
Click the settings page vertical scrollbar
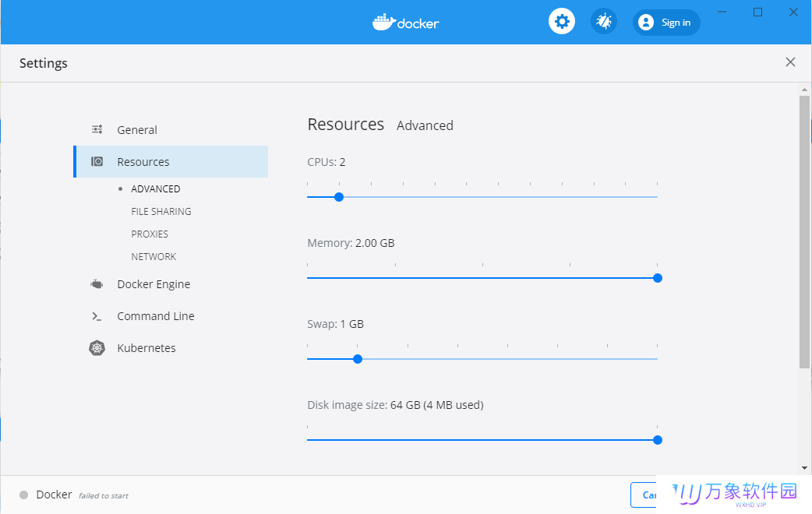click(x=804, y=232)
